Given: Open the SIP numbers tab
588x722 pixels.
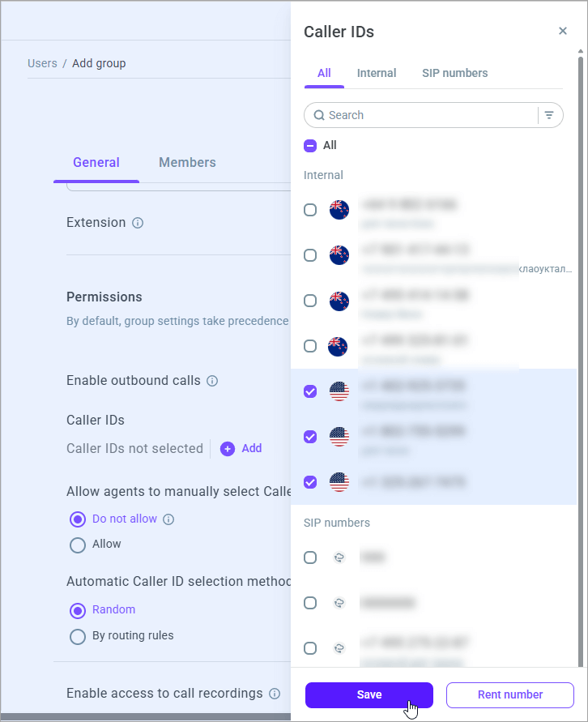Looking at the screenshot, I should click(x=454, y=73).
